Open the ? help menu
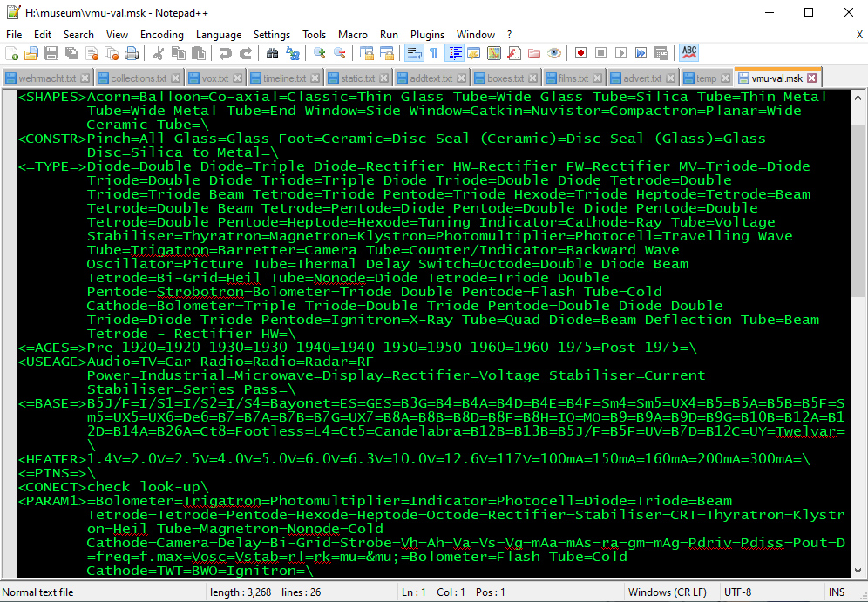The image size is (868, 602). point(509,35)
